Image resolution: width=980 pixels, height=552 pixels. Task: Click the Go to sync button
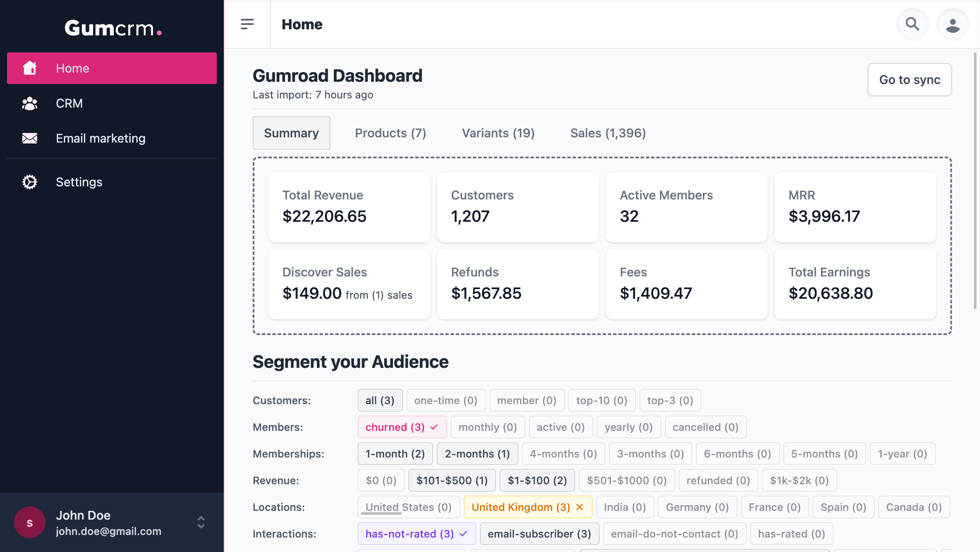tap(910, 80)
